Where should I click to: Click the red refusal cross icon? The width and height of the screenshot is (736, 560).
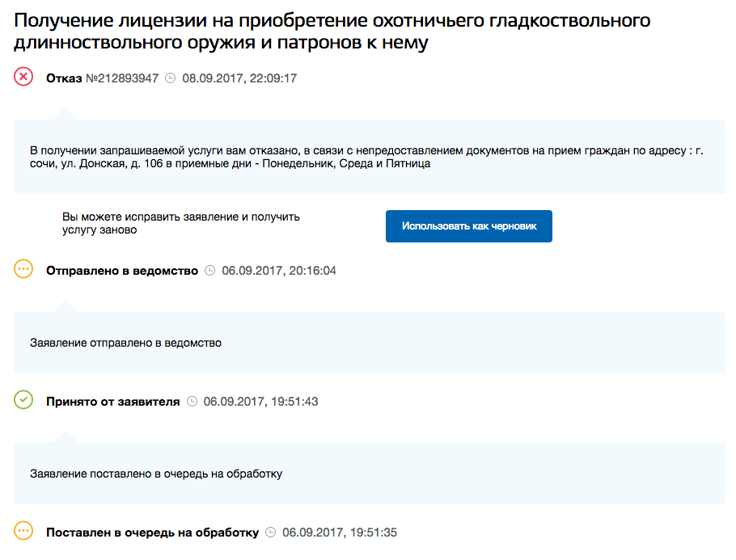23,78
